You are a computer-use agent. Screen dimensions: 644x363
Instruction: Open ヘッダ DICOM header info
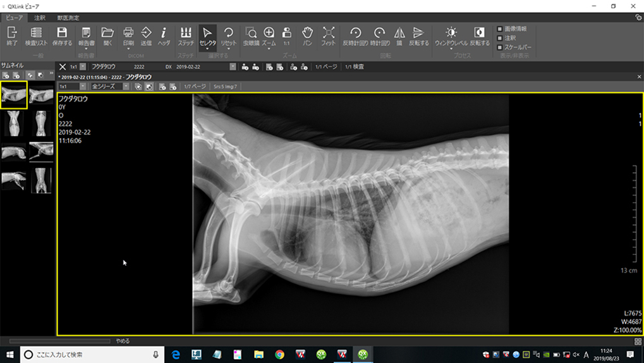click(x=164, y=35)
